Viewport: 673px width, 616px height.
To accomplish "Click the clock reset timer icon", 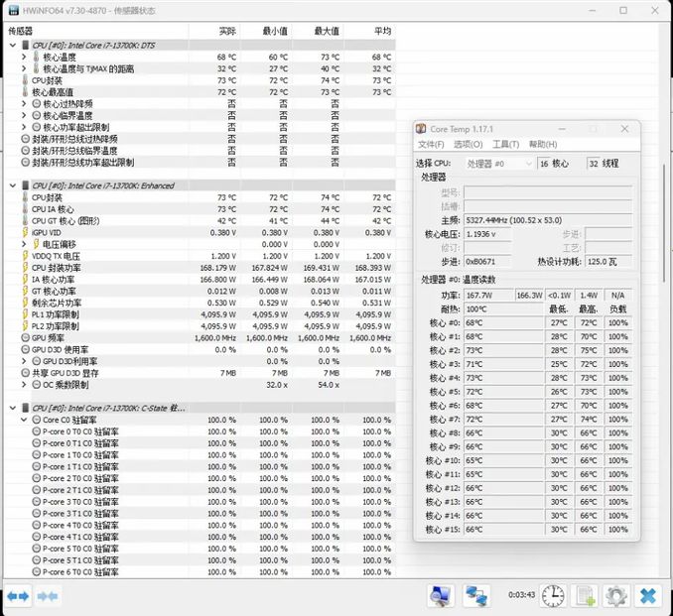I will [553, 596].
